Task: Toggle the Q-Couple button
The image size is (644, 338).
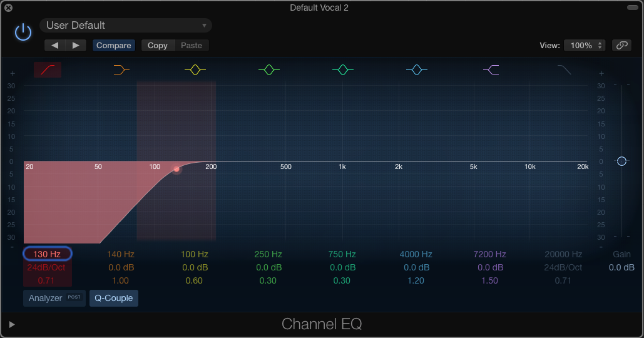Action: [114, 298]
